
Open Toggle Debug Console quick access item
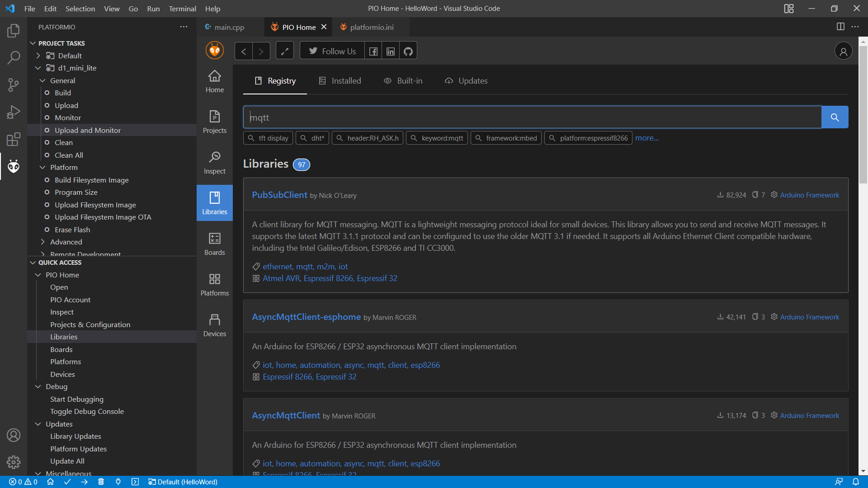coord(87,412)
